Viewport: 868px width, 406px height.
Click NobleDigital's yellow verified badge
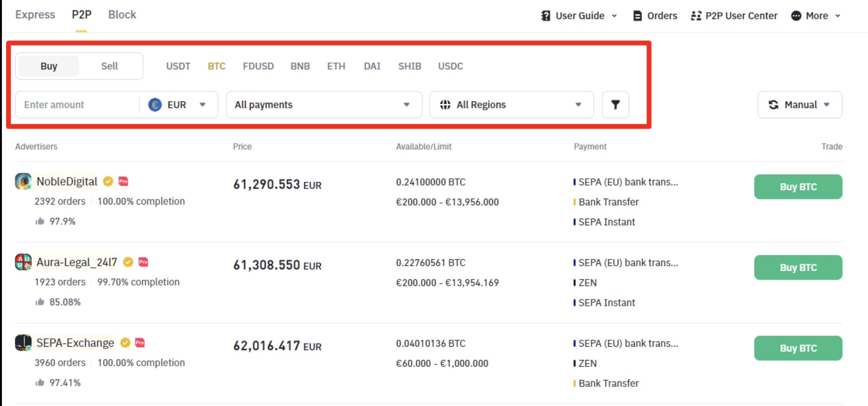[x=108, y=181]
